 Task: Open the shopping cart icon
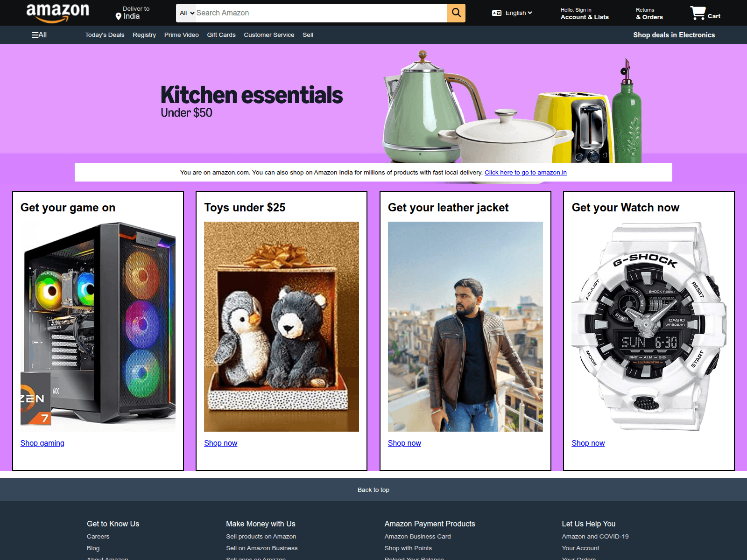coord(698,13)
